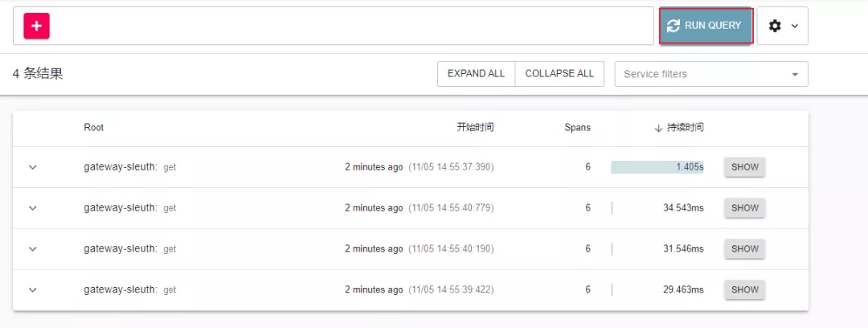
Task: Click the Spans column header
Action: coord(577,128)
